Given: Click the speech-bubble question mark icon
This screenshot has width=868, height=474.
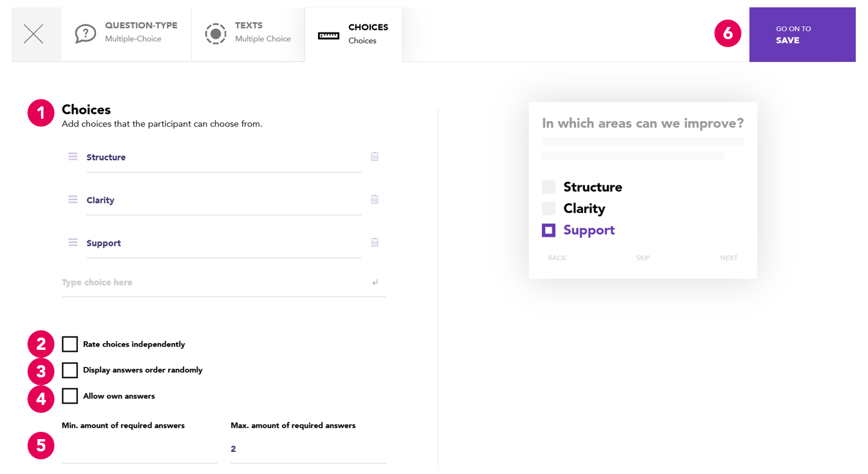Looking at the screenshot, I should point(86,34).
